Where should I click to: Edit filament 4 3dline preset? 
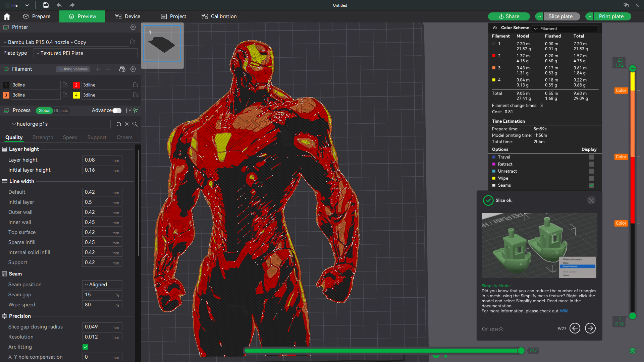136,95
